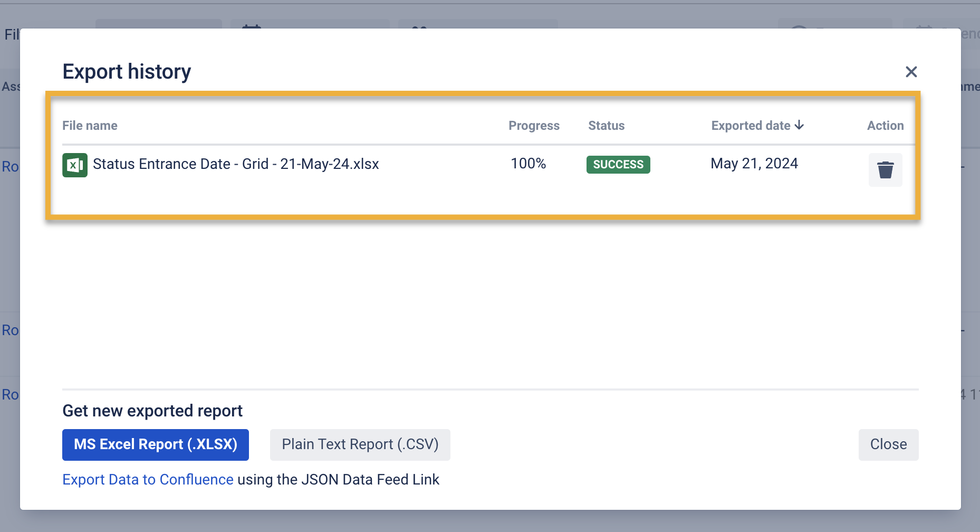This screenshot has width=980, height=532.
Task: Click the Action column header
Action: click(x=885, y=126)
